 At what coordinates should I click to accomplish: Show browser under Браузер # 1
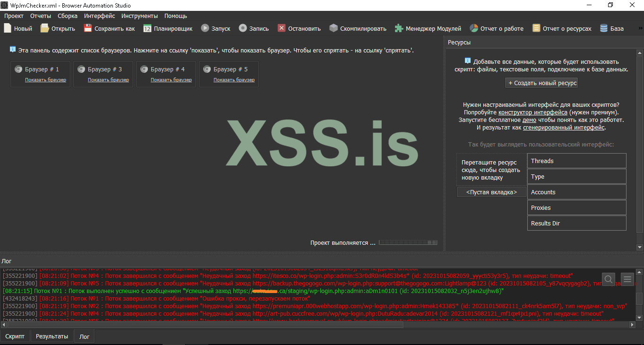point(45,80)
